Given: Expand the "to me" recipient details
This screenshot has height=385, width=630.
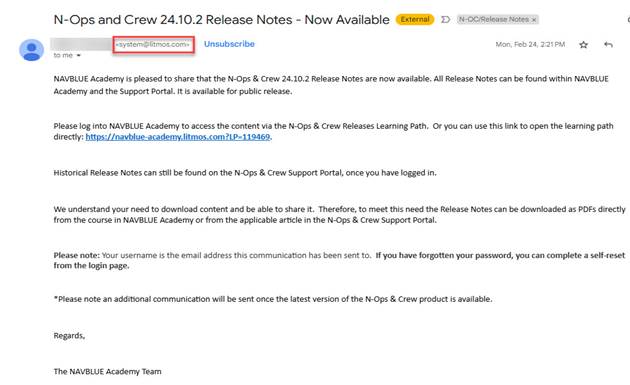Looking at the screenshot, I should pos(79,55).
